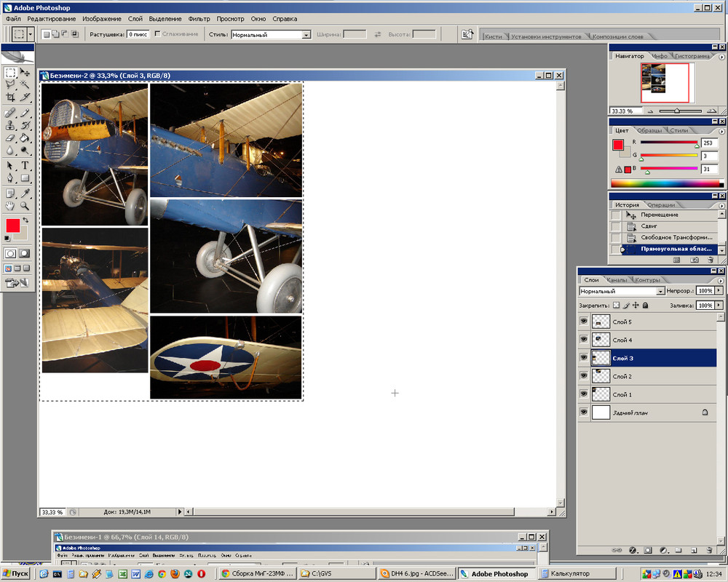Create new layer from Layers panel footer
728x582 pixels.
(694, 550)
